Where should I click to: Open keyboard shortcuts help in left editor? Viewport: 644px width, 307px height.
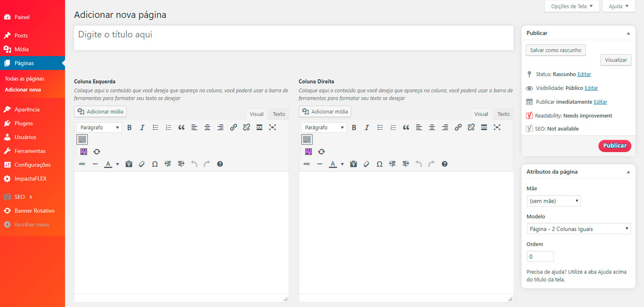point(220,164)
